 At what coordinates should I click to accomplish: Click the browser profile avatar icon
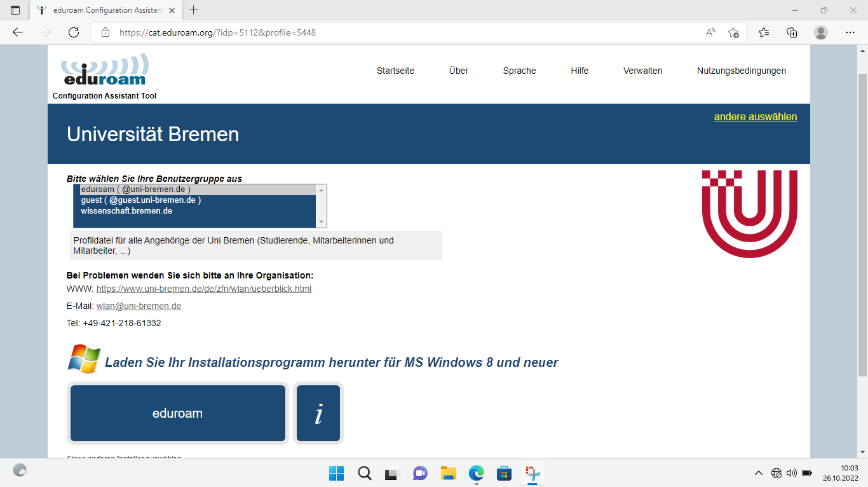(821, 32)
